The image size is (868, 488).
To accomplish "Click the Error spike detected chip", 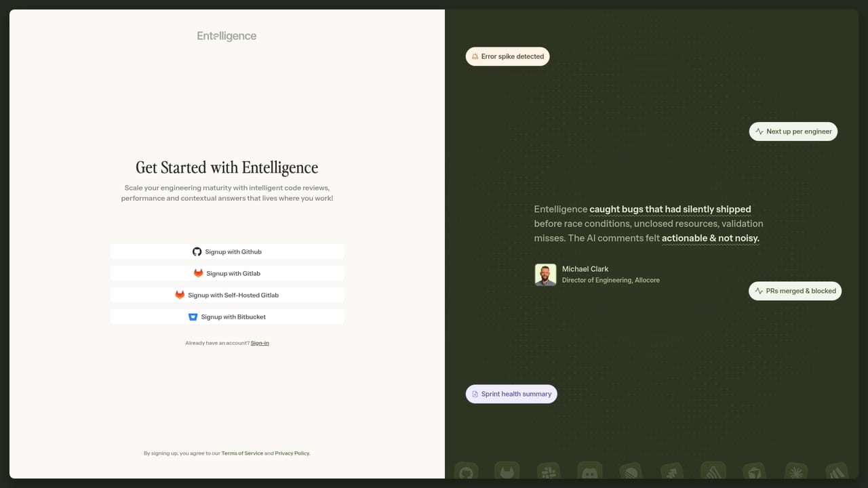I will (507, 56).
